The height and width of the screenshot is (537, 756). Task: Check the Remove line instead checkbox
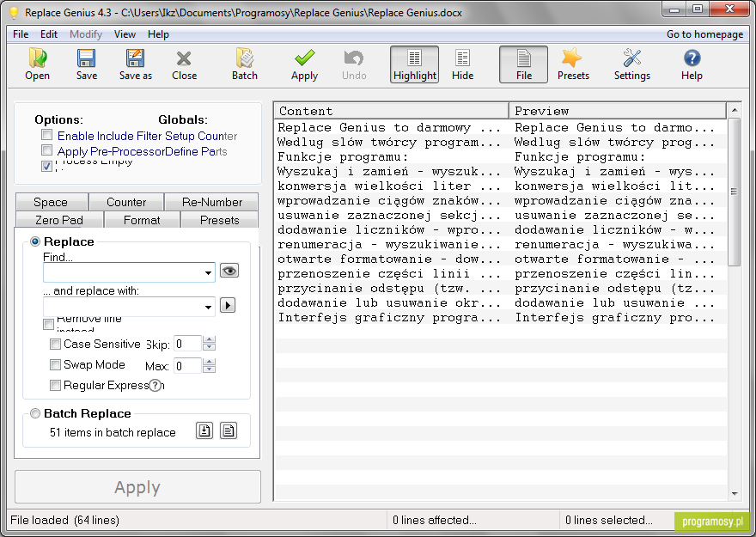pos(48,325)
